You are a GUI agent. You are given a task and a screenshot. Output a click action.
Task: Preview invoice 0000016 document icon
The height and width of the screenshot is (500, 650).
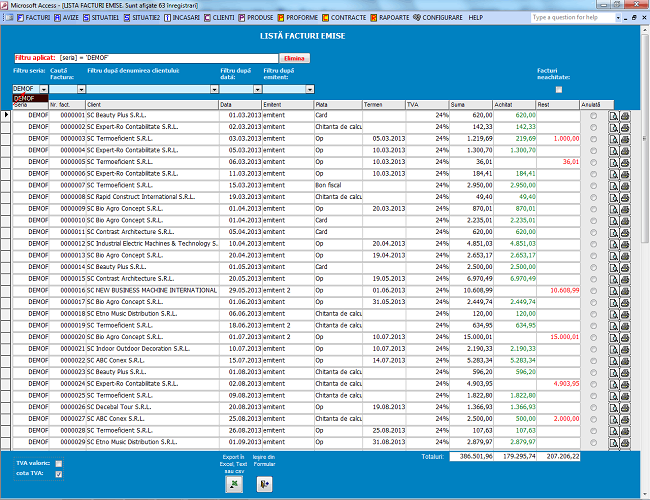tap(614, 291)
